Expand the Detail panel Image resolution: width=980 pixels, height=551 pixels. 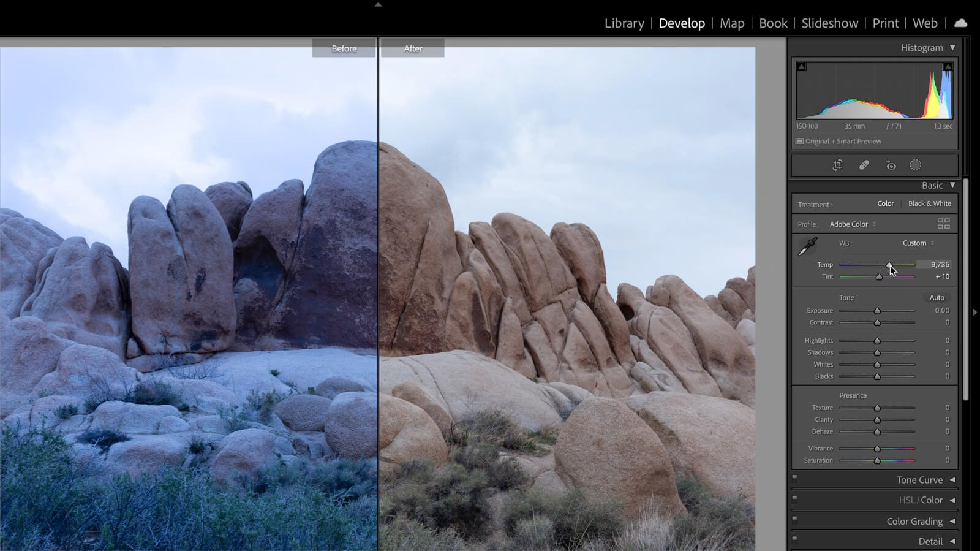(x=952, y=541)
